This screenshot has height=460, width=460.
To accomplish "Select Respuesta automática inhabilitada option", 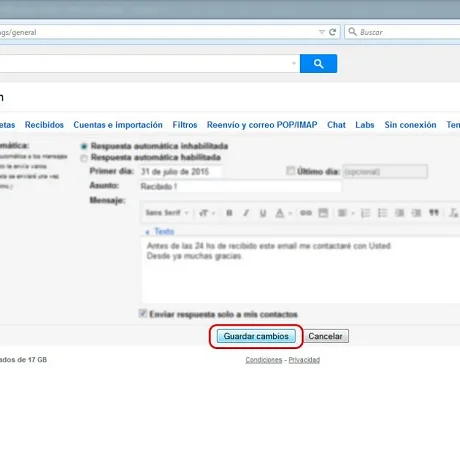I will coord(84,146).
